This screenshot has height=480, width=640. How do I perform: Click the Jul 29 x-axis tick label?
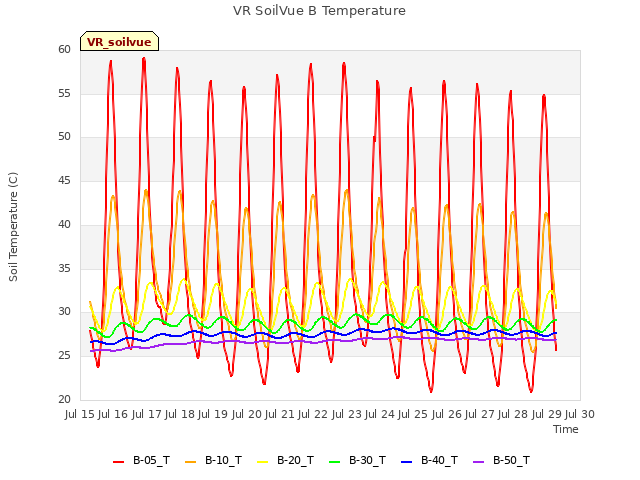pos(547,415)
